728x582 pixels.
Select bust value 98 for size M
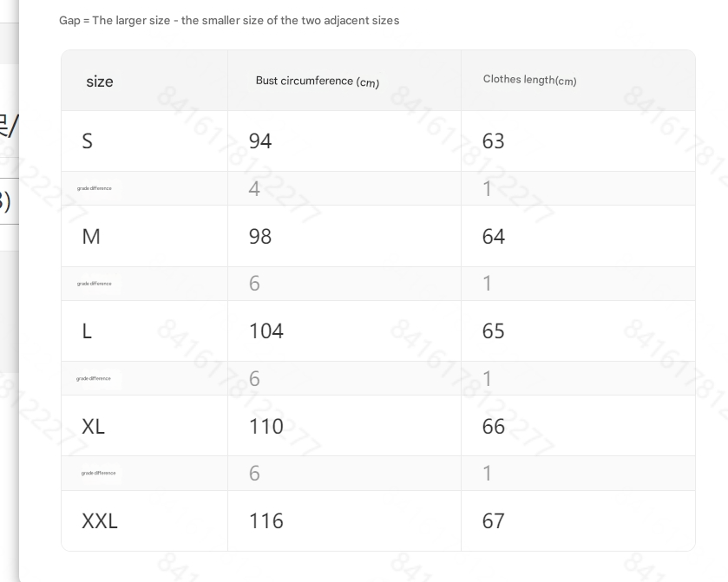(x=260, y=236)
